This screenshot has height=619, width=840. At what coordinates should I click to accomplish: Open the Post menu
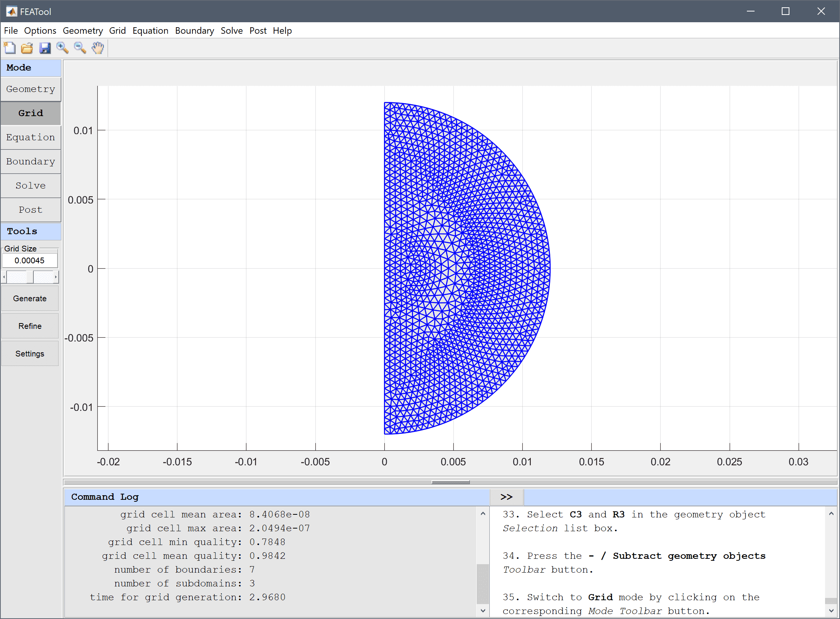click(x=258, y=31)
